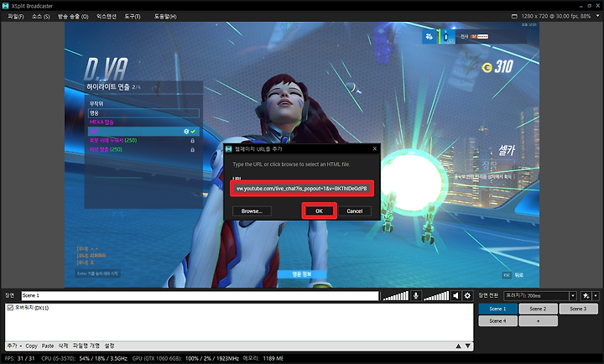Switch to Scene 4

(497, 320)
